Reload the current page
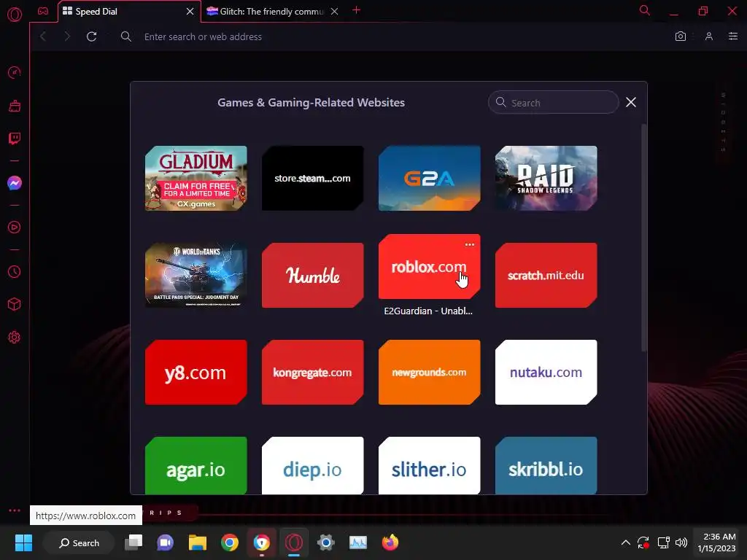This screenshot has width=747, height=560. pyautogui.click(x=91, y=36)
